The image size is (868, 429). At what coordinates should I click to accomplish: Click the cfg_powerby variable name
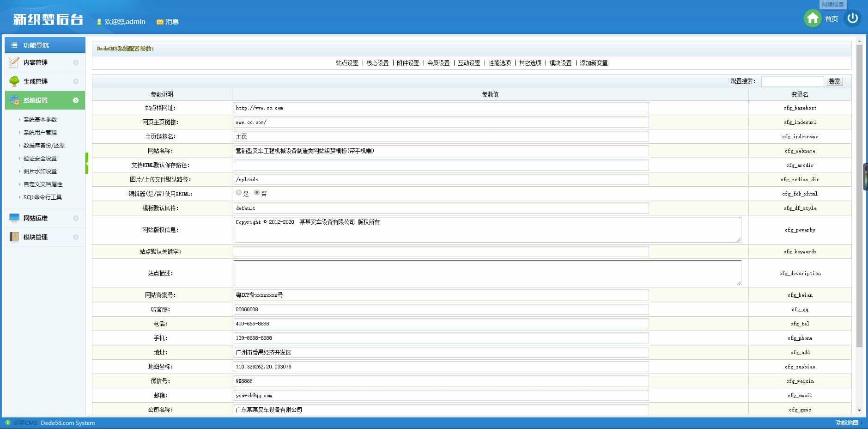[800, 230]
